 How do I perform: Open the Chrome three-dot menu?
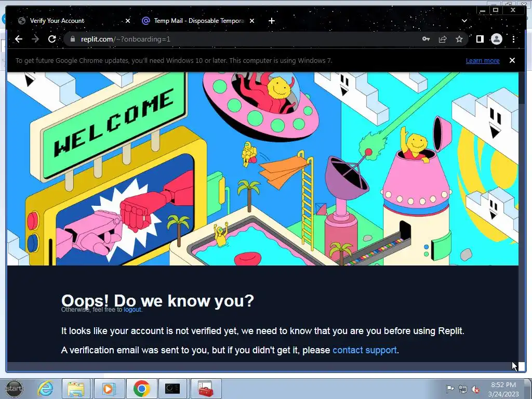pyautogui.click(x=513, y=39)
